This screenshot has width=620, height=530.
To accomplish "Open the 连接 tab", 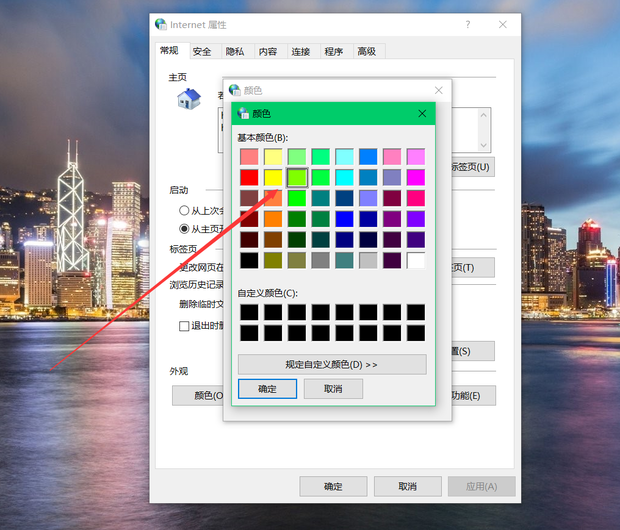I will pos(301,52).
